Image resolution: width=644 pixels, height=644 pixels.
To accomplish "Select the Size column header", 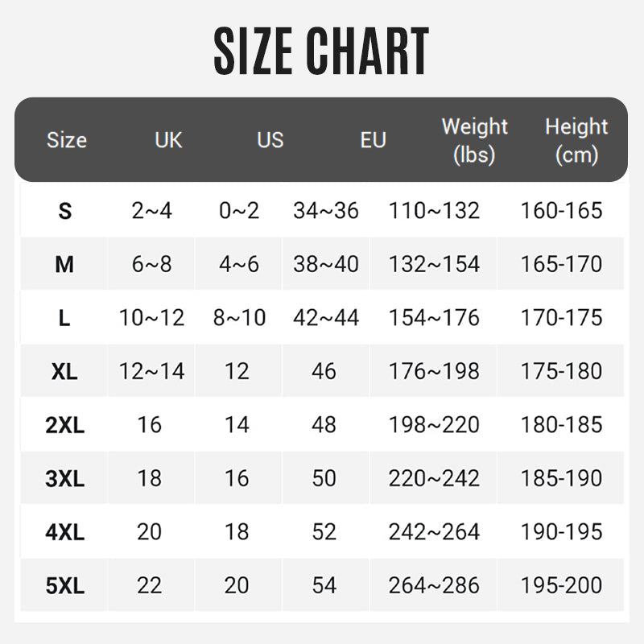I will (x=66, y=140).
